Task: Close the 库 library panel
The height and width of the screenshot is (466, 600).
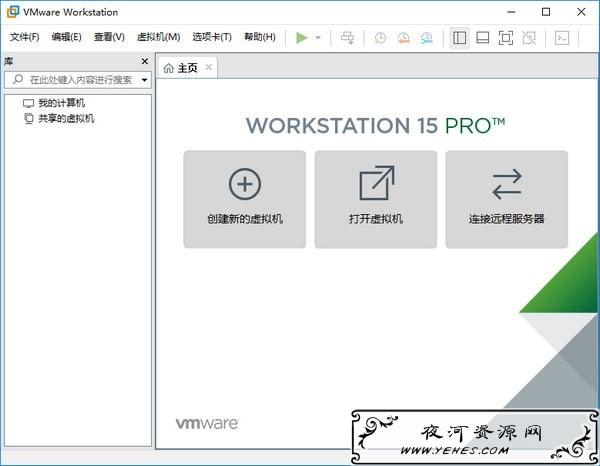Action: pos(145,61)
